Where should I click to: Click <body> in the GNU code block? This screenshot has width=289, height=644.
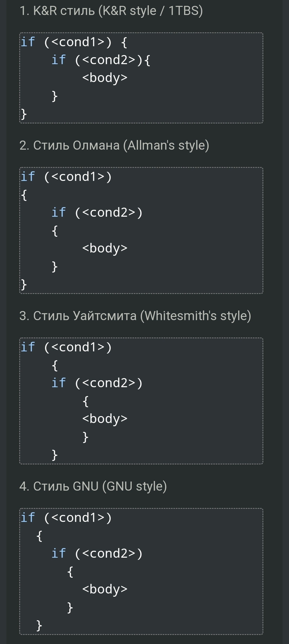(x=105, y=589)
